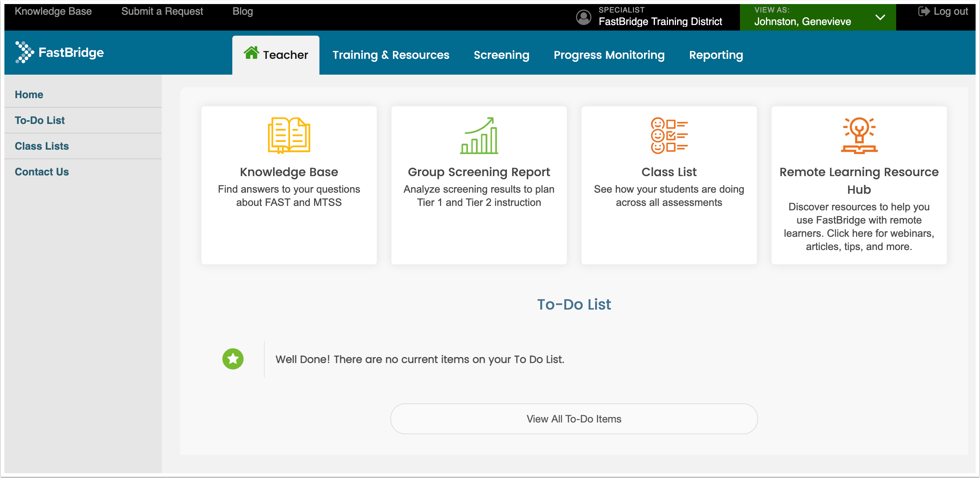Open the Training & Resources tab

(391, 55)
